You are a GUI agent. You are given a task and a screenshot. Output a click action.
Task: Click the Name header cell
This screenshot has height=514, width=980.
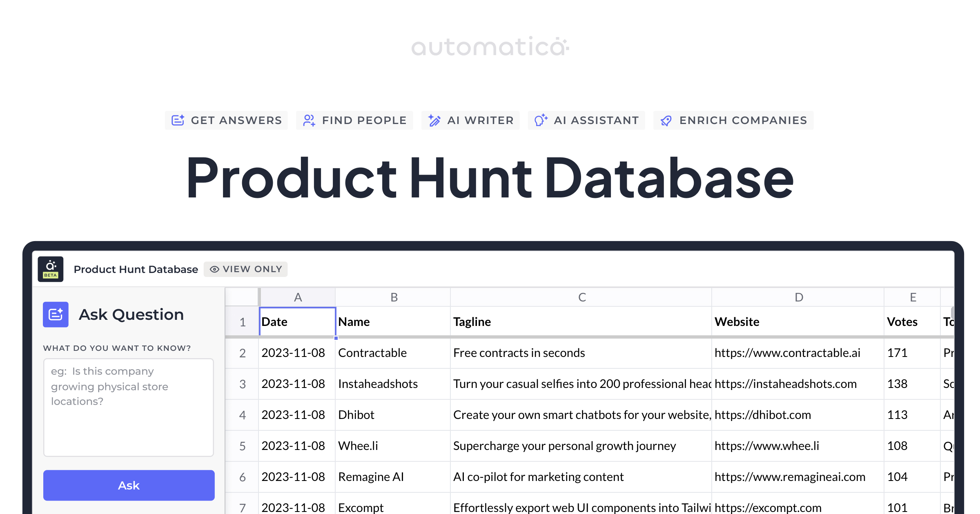[x=393, y=322]
